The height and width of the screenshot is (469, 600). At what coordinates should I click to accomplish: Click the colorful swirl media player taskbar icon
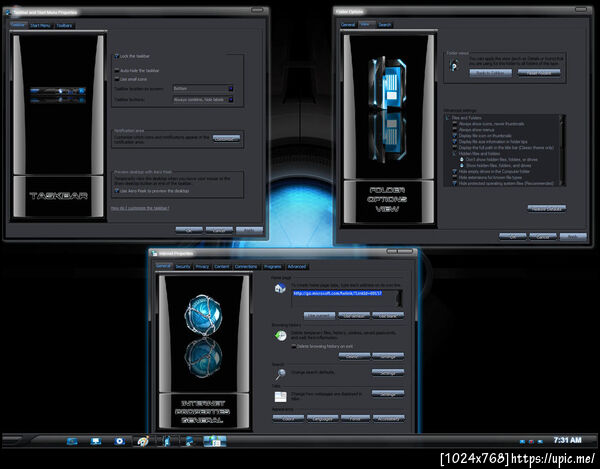pos(143,441)
